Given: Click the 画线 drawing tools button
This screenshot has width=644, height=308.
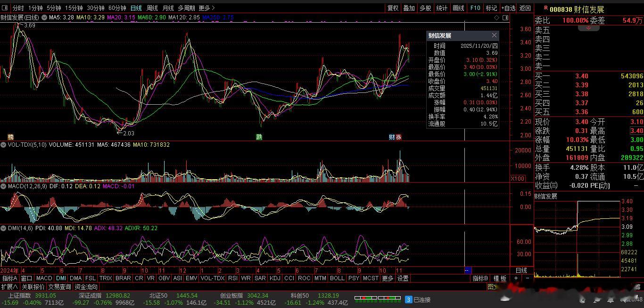Looking at the screenshot, I should coord(458,8).
